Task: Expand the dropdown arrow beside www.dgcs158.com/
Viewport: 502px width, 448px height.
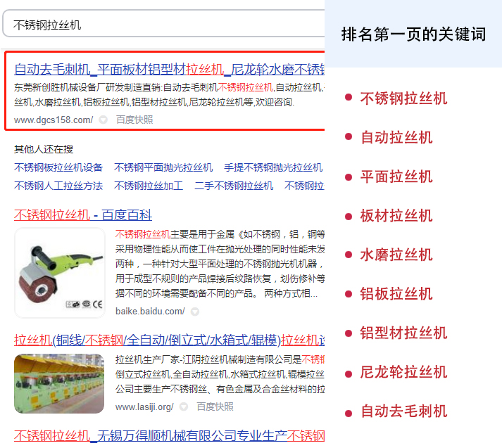Action: pos(103,120)
